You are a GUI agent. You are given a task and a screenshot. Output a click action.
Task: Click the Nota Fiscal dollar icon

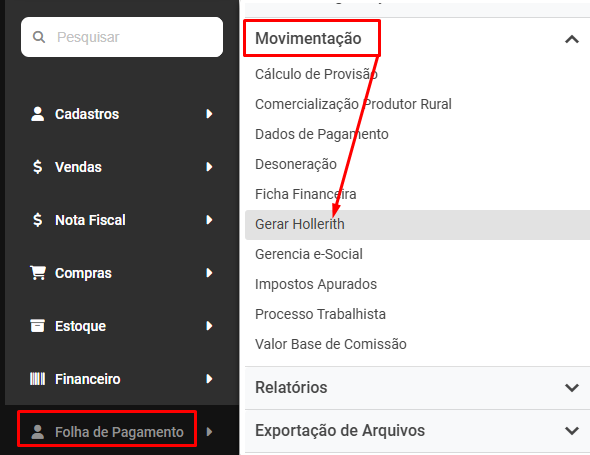point(37,220)
